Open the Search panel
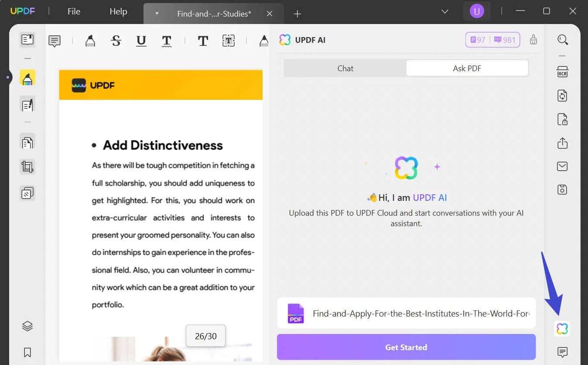The image size is (588, 365). pyautogui.click(x=563, y=40)
